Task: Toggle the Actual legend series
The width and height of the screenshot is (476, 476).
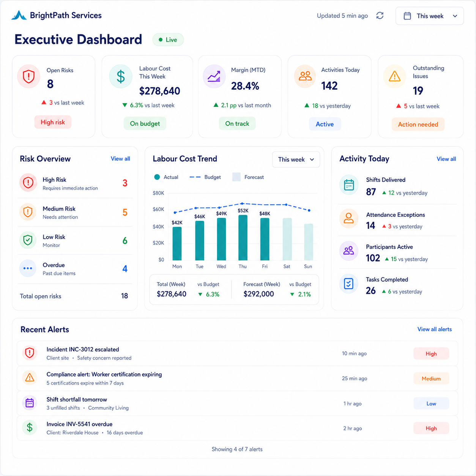Action: pyautogui.click(x=166, y=177)
